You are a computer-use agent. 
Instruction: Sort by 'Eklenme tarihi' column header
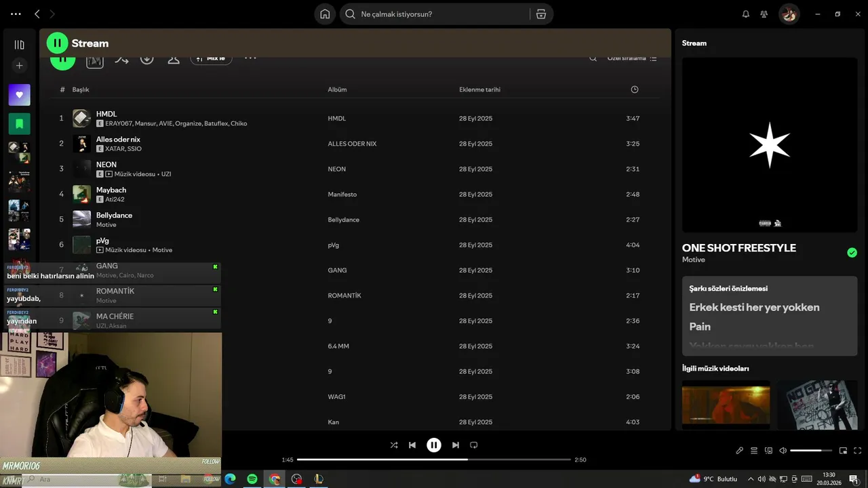tap(479, 89)
